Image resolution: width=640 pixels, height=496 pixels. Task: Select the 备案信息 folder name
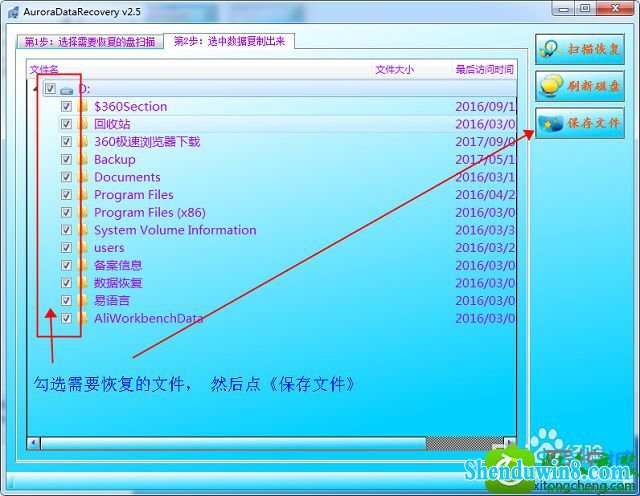pos(118,265)
